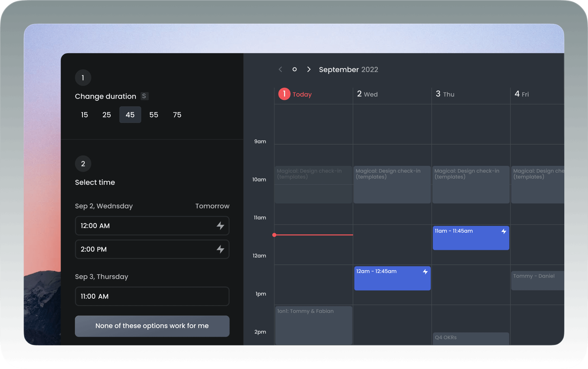This screenshot has width=588, height=369.
Task: Click the today dot icon beside the chevrons
Action: [295, 69]
